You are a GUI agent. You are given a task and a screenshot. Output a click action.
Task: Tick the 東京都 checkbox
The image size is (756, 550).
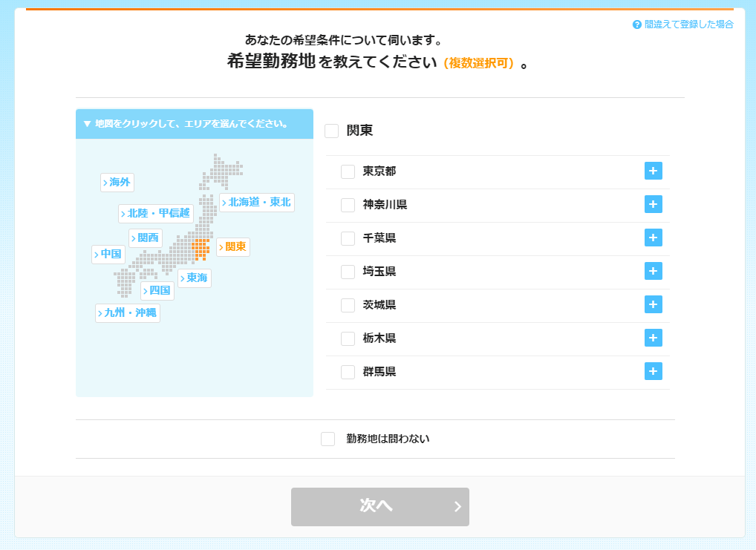coord(348,171)
